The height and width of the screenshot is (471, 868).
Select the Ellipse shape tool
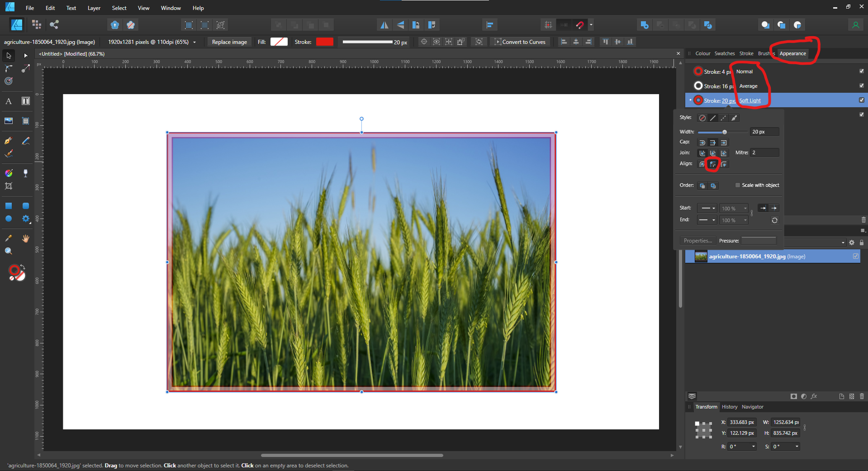click(9, 219)
